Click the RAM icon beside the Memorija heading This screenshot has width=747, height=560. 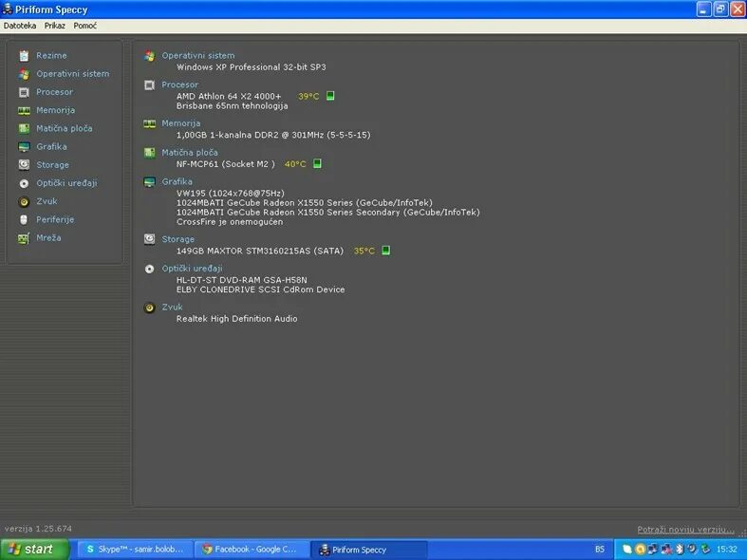[x=150, y=123]
